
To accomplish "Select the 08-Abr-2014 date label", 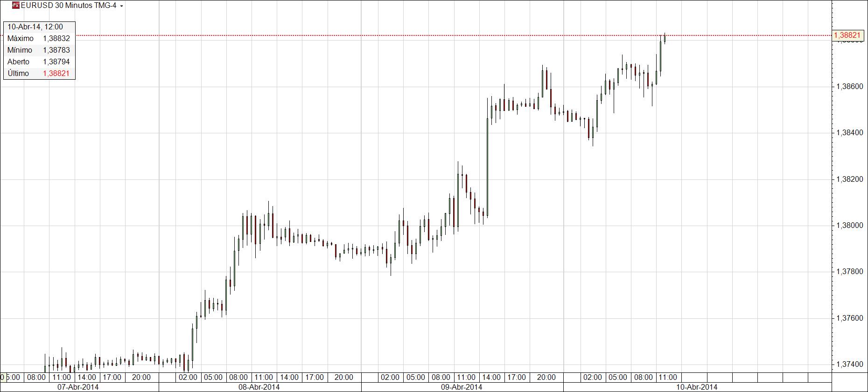I will pos(259,387).
